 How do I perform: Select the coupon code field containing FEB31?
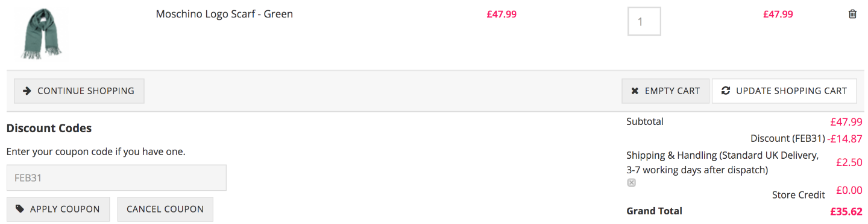[x=116, y=178]
